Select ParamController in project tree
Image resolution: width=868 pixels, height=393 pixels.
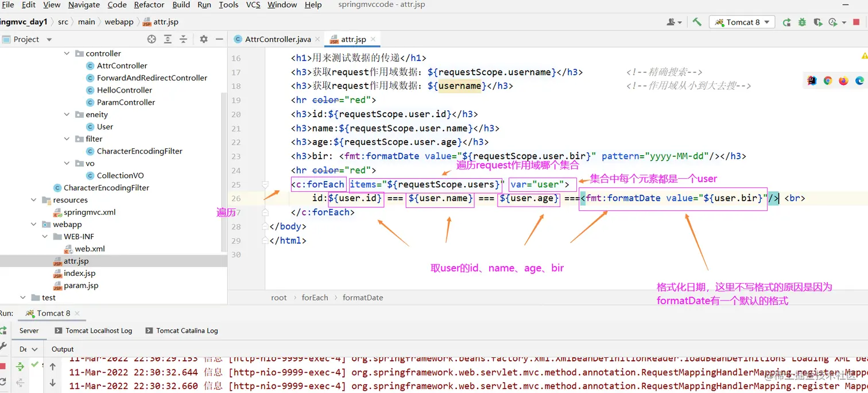coord(126,102)
